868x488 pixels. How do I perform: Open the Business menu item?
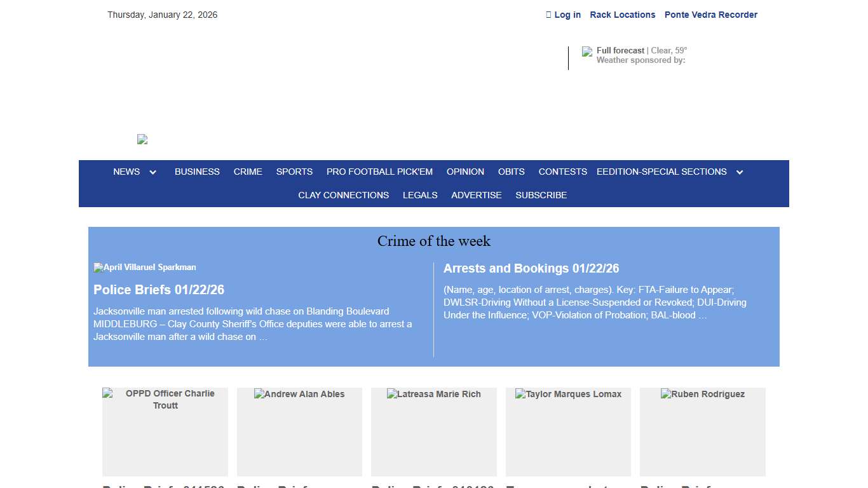197,172
